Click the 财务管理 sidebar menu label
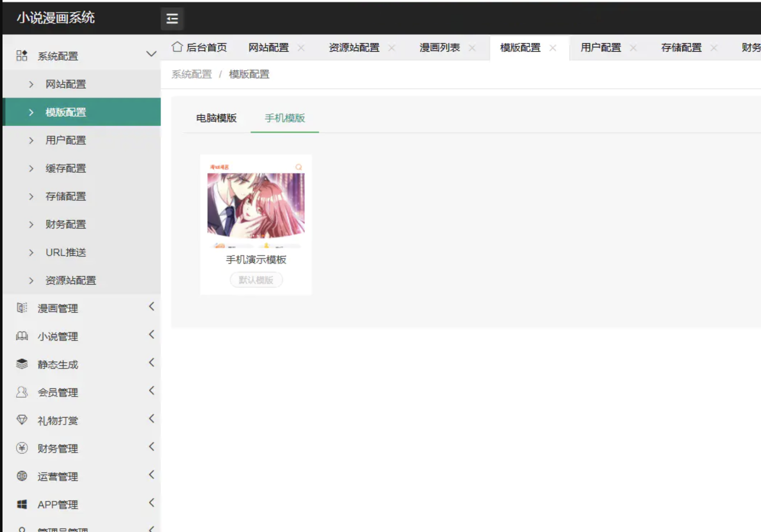 pyautogui.click(x=58, y=449)
